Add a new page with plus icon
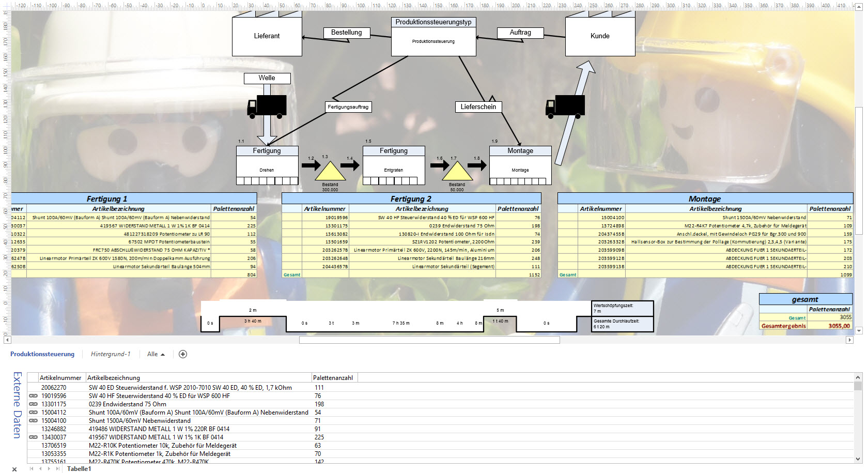868x473 pixels. point(182,354)
